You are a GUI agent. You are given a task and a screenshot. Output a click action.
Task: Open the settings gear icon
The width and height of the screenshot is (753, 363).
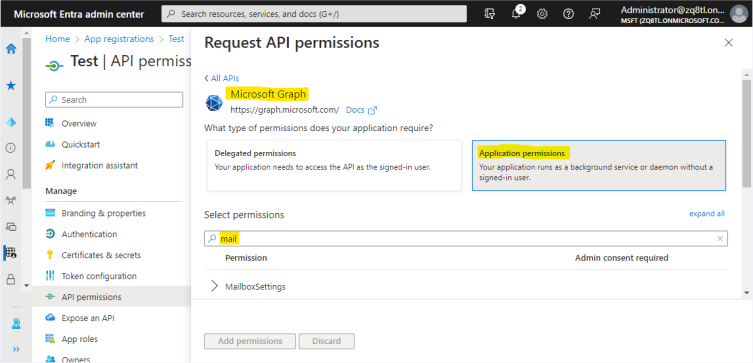[542, 14]
